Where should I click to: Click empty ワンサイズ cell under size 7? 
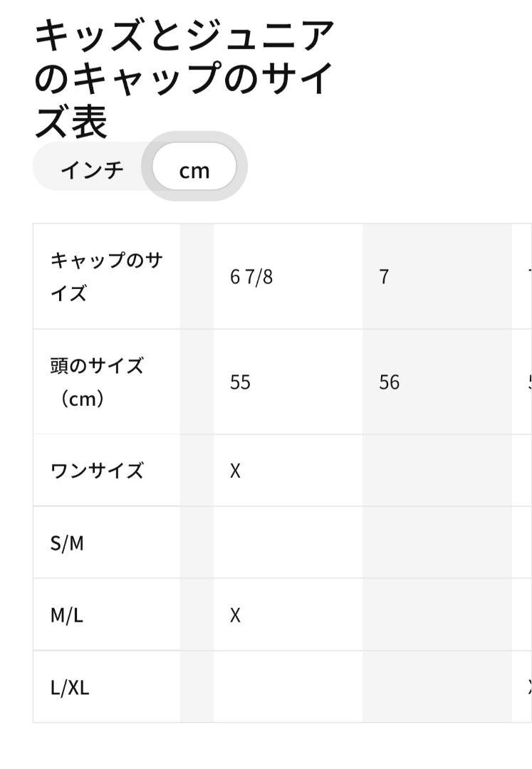(437, 471)
